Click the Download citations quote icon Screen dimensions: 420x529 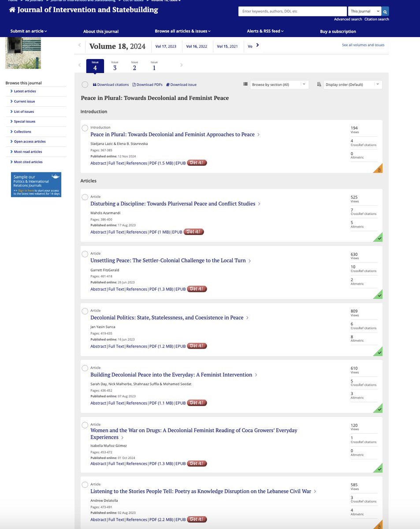pos(94,85)
